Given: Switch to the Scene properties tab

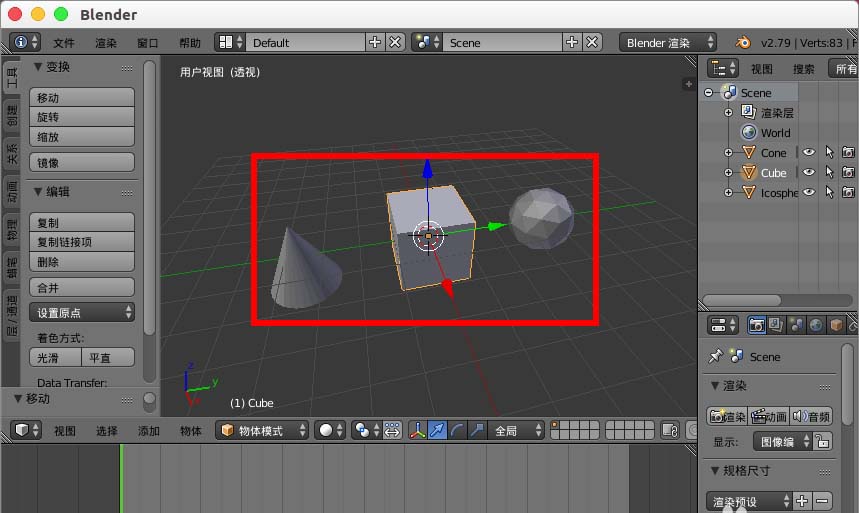Looking at the screenshot, I should (796, 325).
